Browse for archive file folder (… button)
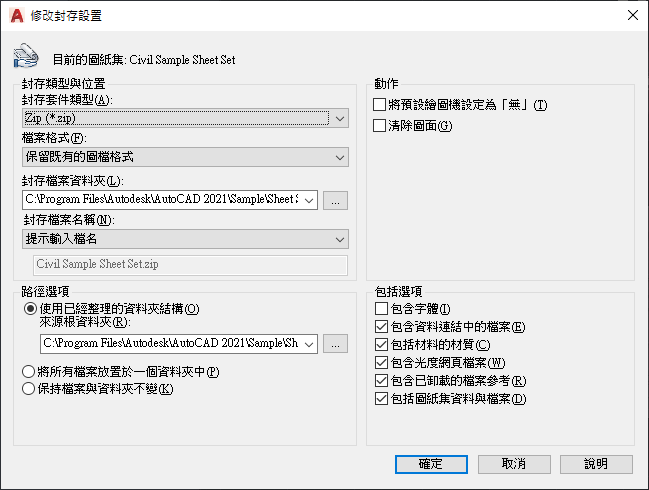Image resolution: width=649 pixels, height=490 pixels. pos(335,200)
